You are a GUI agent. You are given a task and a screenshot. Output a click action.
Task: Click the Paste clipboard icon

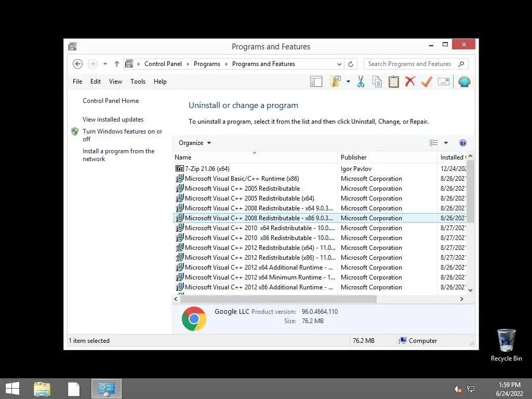tap(394, 82)
